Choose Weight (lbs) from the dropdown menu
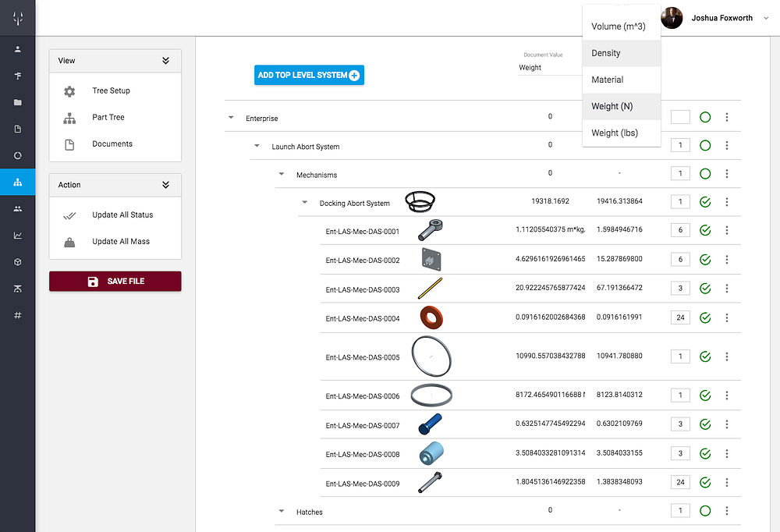 tap(621, 133)
